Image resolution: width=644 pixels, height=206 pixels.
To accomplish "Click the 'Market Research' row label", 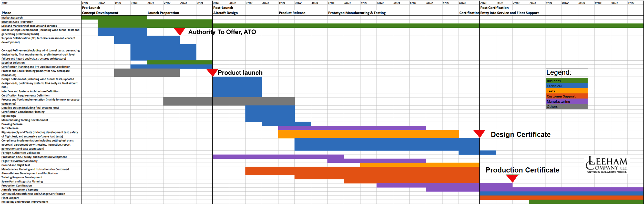I will [12, 18].
